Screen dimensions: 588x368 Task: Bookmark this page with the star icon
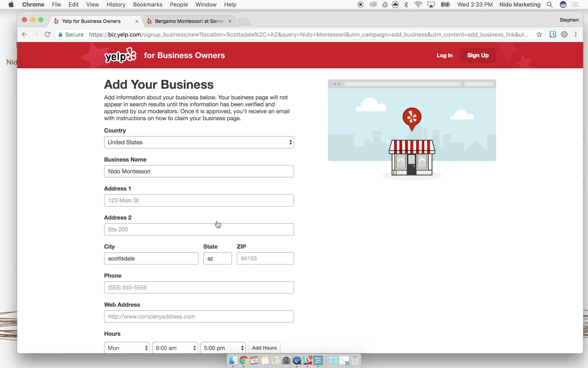pyautogui.click(x=539, y=35)
